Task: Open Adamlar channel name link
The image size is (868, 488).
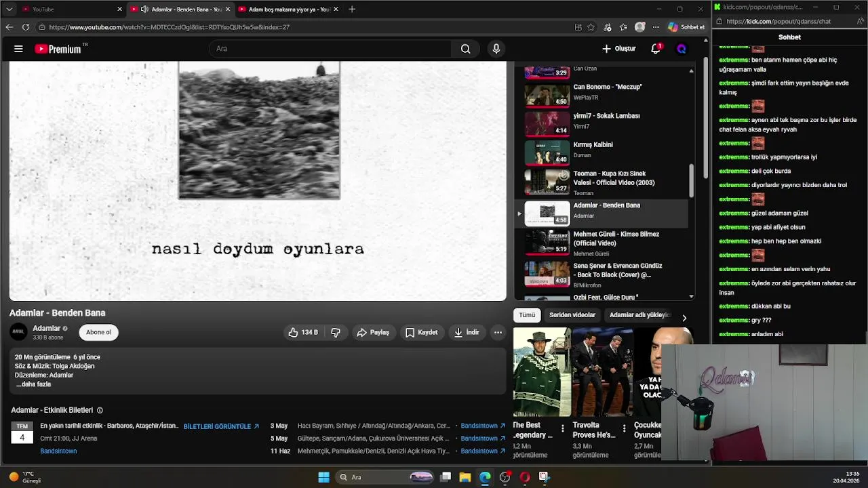Action: coord(47,328)
